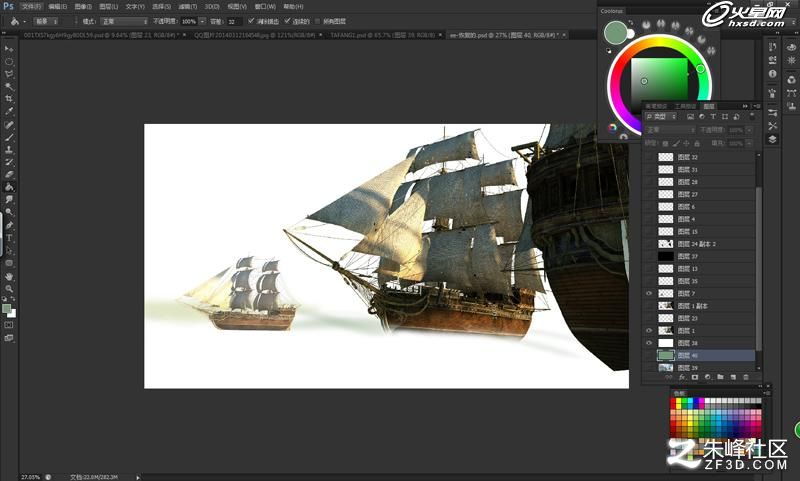Create a new layer group
The height and width of the screenshot is (481, 800).
pyautogui.click(x=720, y=377)
